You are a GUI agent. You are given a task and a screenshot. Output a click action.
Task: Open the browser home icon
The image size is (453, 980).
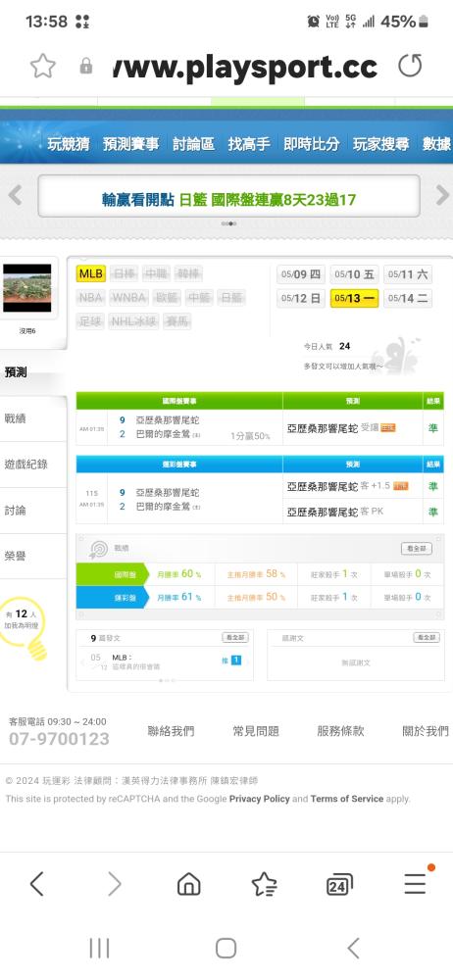(x=189, y=884)
